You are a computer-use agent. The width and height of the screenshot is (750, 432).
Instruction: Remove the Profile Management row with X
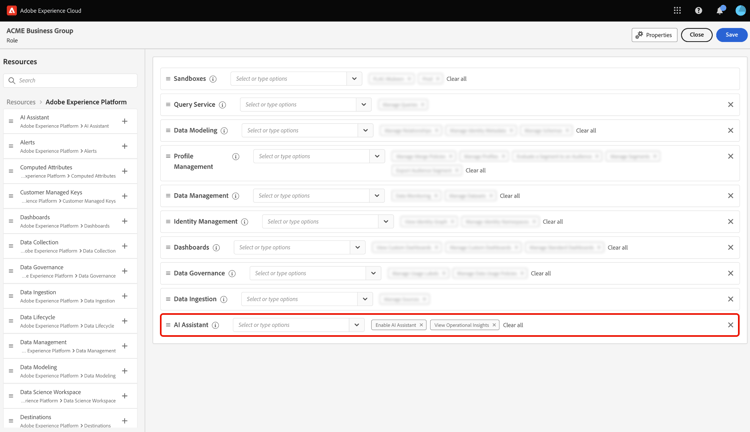[730, 156]
